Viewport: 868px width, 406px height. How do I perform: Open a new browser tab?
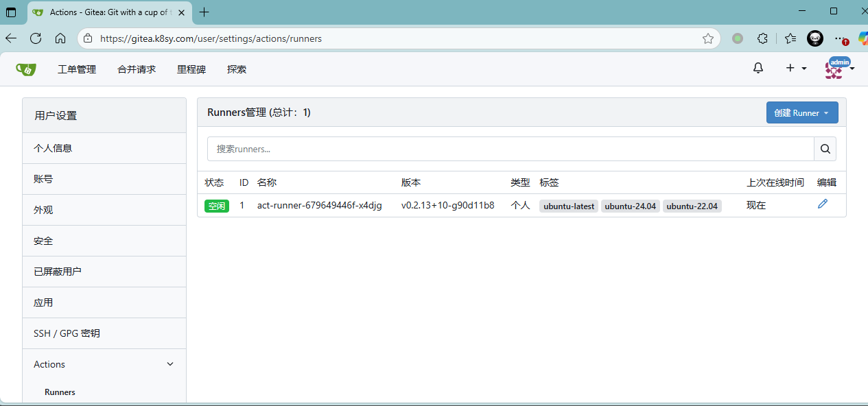204,12
